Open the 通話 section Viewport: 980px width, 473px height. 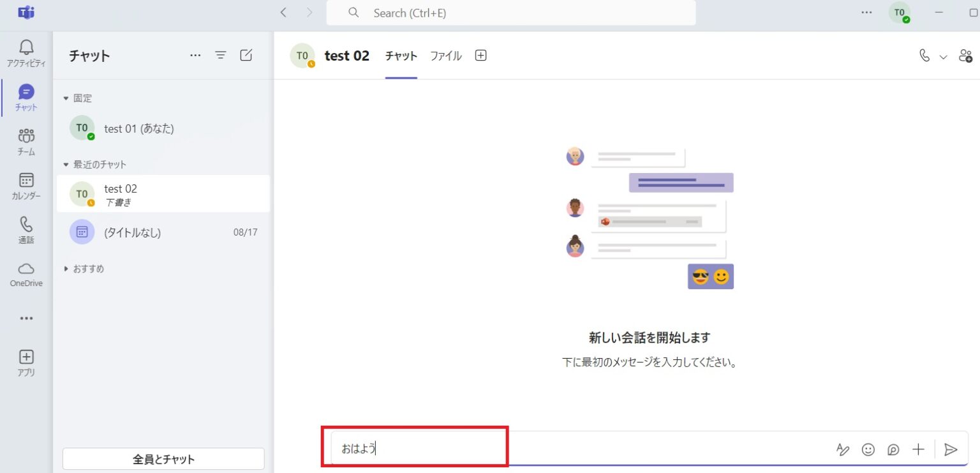[26, 225]
